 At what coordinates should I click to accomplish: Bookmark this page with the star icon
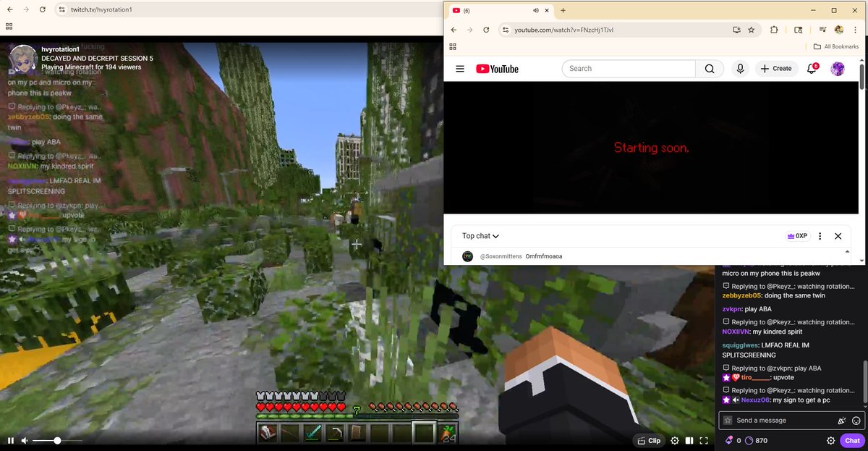752,30
